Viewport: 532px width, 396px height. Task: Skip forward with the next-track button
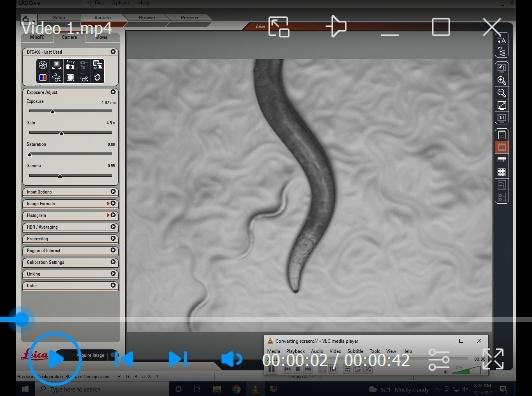click(178, 359)
